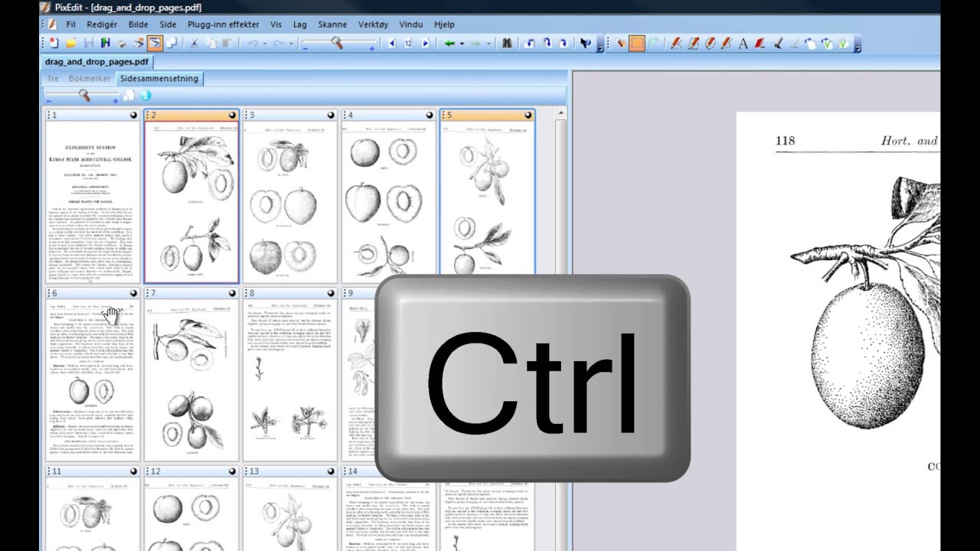Open the Fil menu
The height and width of the screenshot is (551, 980).
[x=70, y=24]
